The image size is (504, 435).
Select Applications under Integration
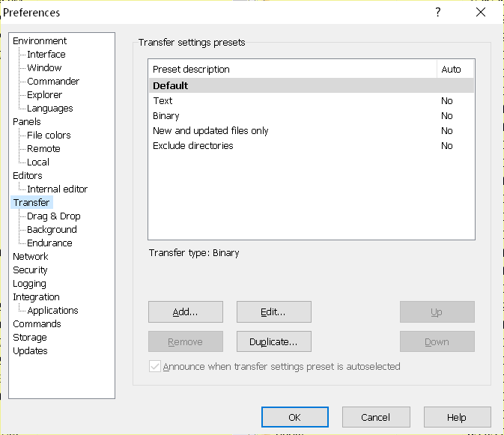pos(52,311)
